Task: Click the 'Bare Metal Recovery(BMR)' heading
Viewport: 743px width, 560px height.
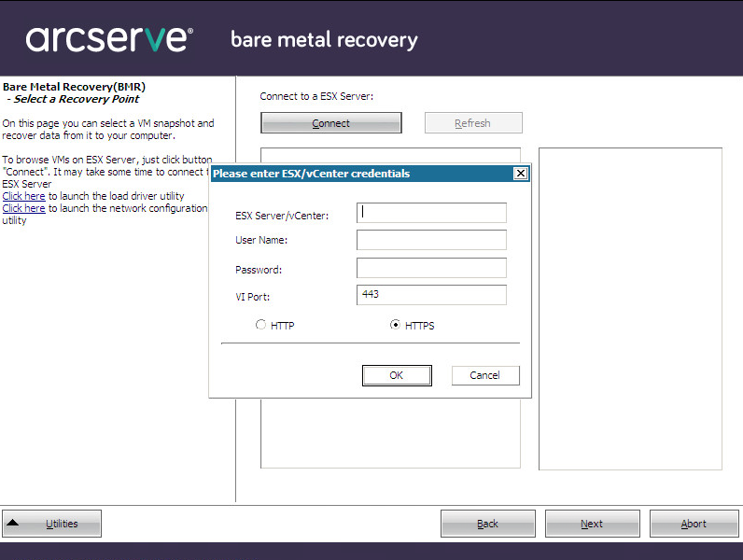Action: pos(74,87)
